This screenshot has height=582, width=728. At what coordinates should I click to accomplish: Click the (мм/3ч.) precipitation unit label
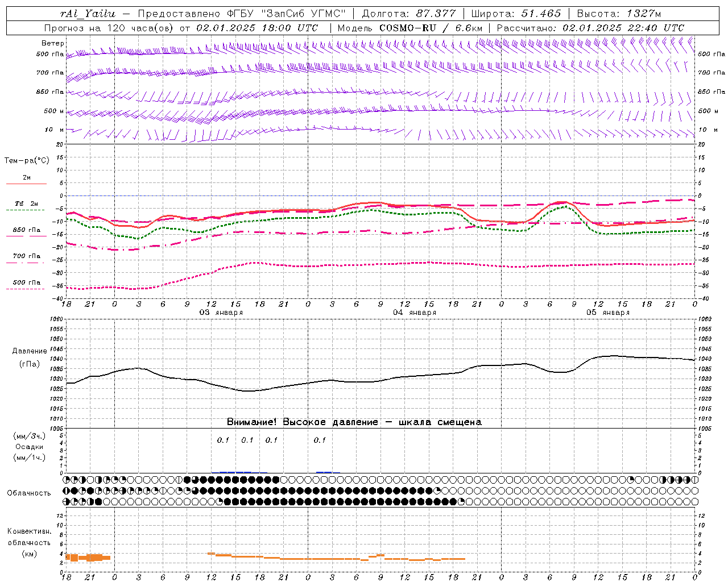[x=29, y=436]
